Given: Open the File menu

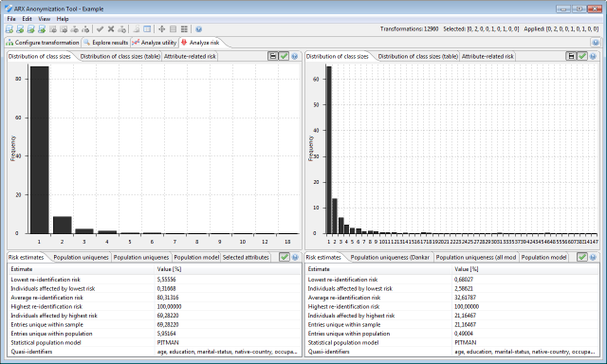Looking at the screenshot, I should tap(11, 19).
